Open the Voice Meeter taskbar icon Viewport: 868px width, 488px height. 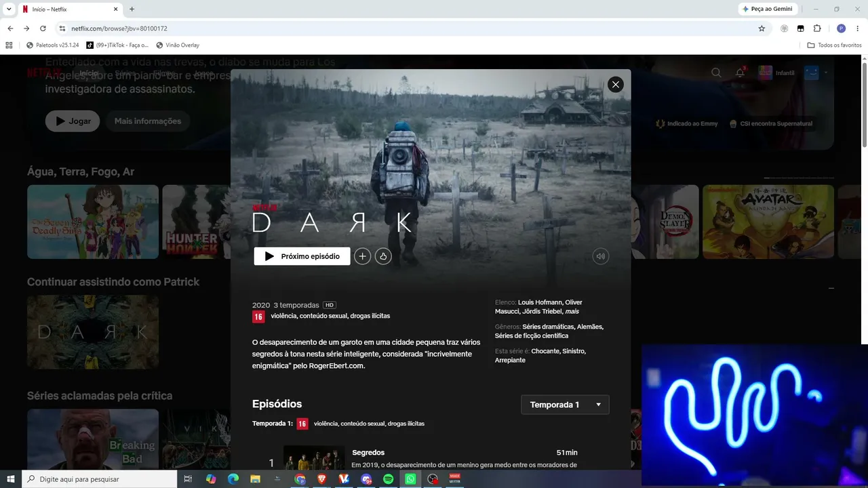455,479
